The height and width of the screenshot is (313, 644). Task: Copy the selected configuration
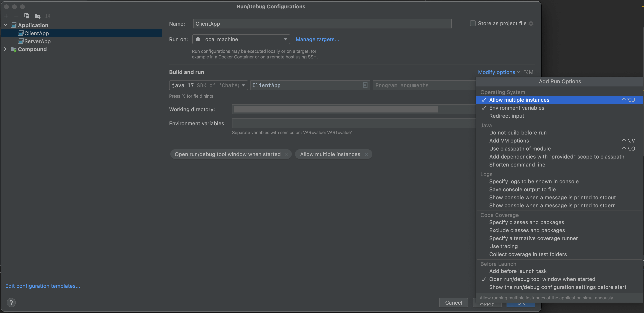click(27, 16)
